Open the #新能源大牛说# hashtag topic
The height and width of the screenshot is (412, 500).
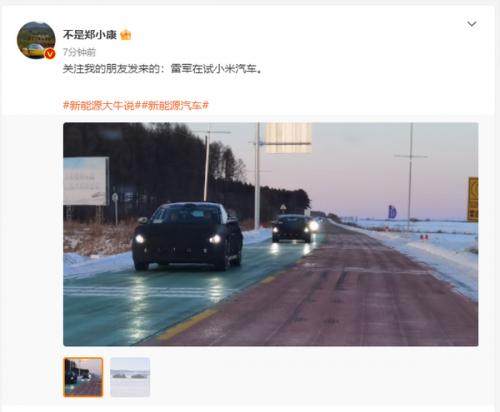[x=99, y=106]
